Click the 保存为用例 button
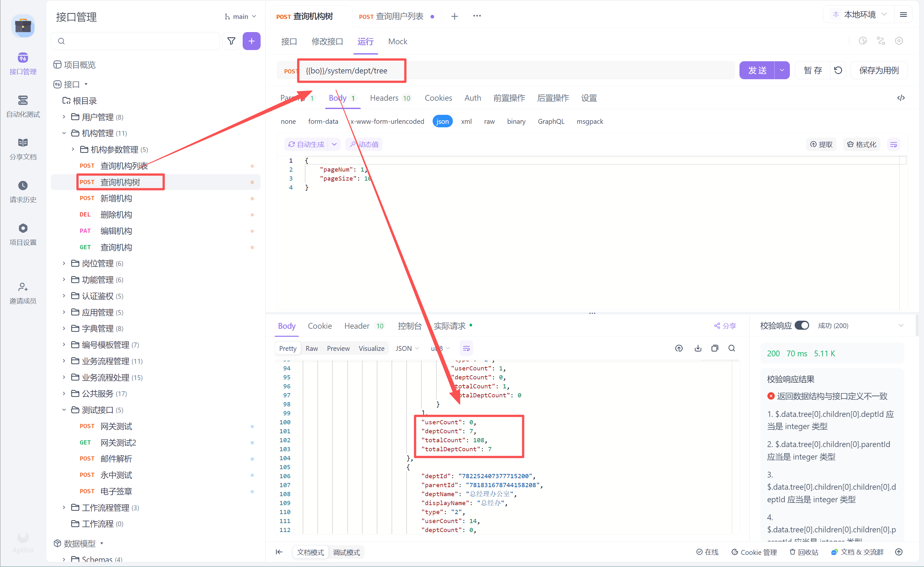This screenshot has height=567, width=924. click(879, 70)
